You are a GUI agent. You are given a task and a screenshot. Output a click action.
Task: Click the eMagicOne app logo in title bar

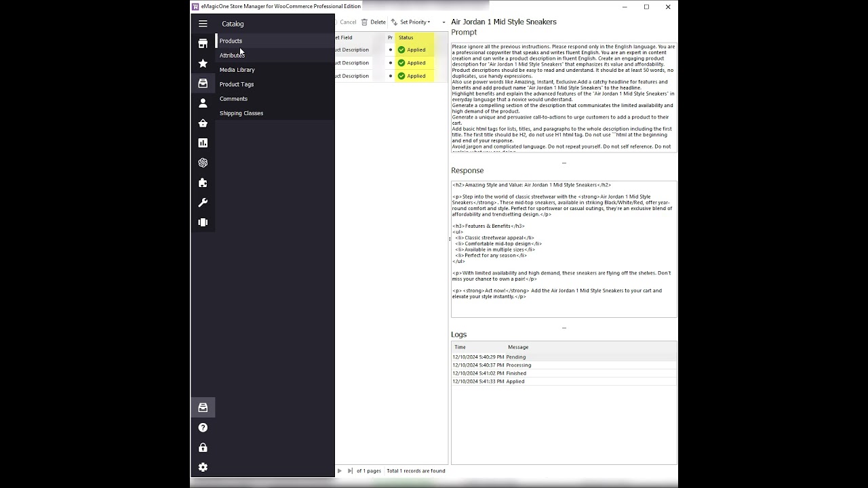point(196,7)
